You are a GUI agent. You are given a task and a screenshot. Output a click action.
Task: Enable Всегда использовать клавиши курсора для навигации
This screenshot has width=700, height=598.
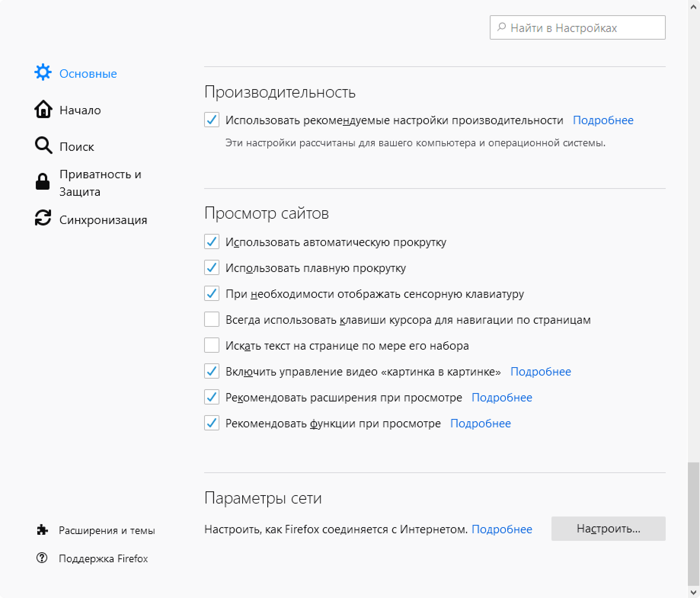point(212,320)
